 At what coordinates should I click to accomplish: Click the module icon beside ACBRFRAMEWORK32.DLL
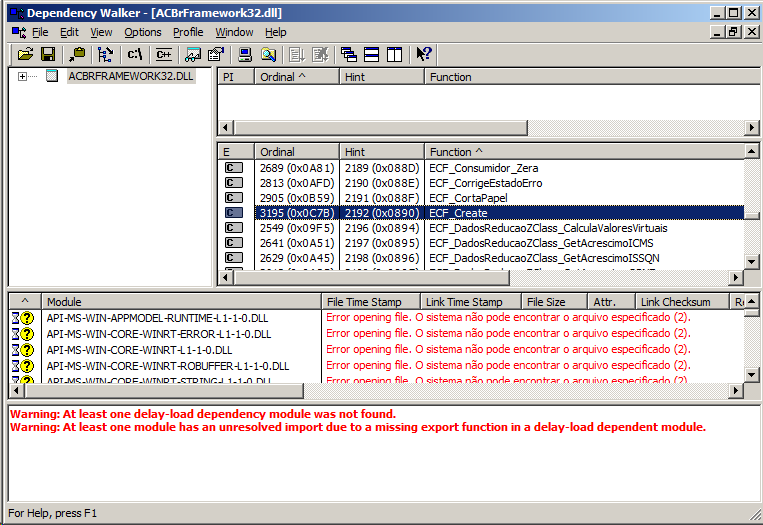coord(52,76)
